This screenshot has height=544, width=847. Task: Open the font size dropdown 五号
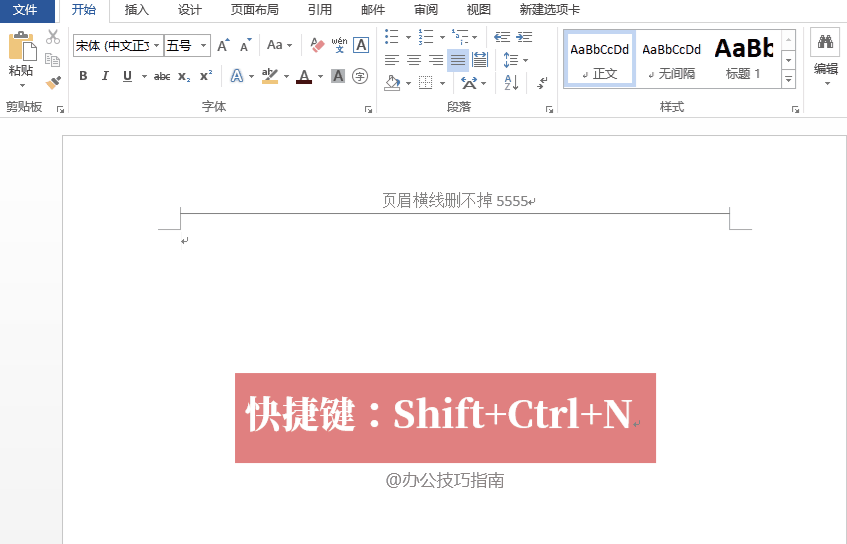204,45
